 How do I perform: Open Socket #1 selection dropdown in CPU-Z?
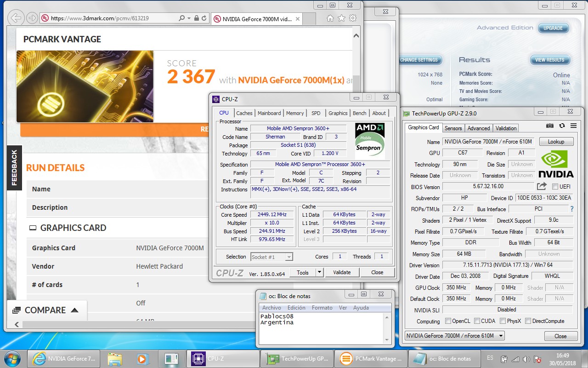(271, 257)
